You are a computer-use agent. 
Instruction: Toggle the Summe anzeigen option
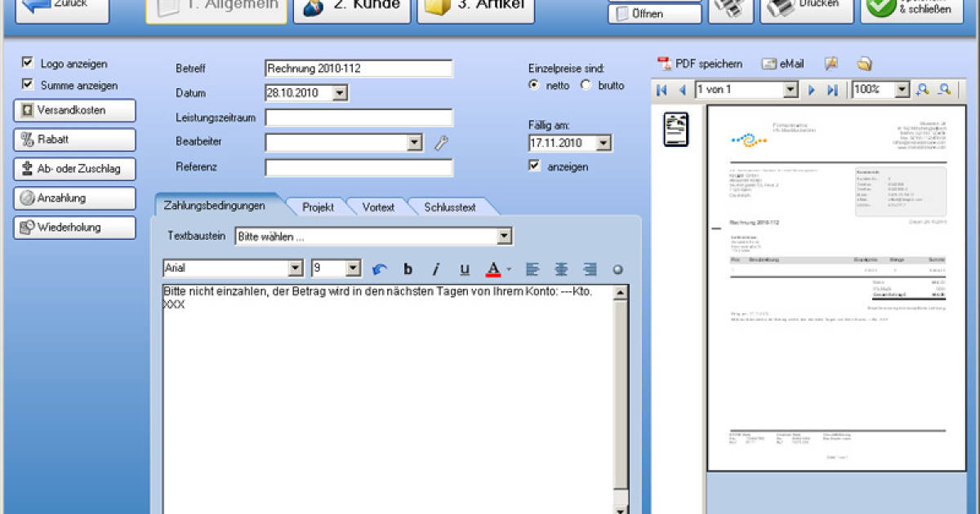(x=29, y=85)
